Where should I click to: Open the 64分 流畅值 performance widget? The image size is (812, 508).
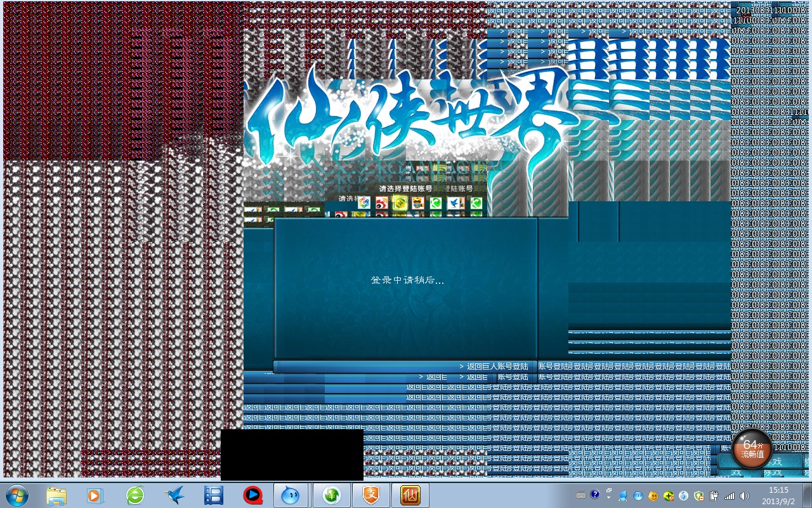(x=752, y=448)
